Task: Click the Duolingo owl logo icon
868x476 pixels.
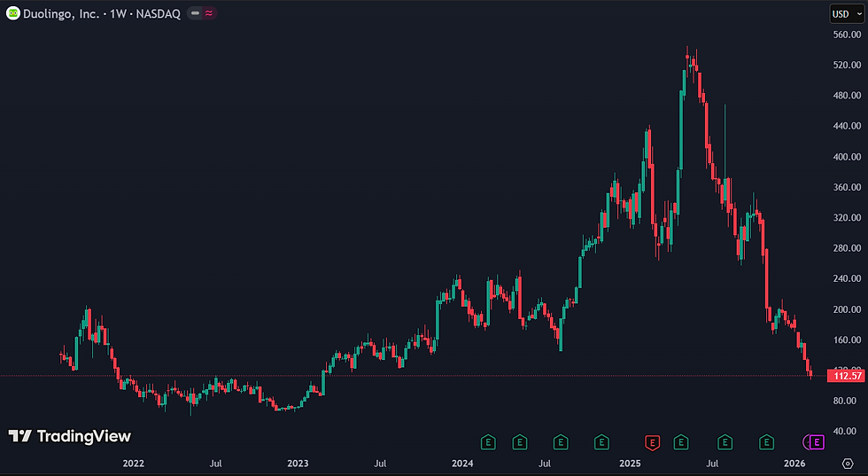Action: coord(12,13)
